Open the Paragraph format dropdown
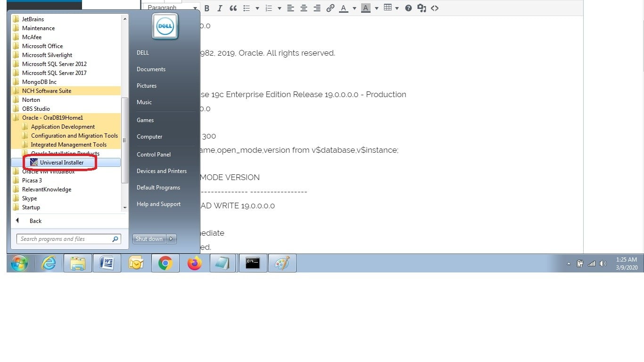Image resolution: width=644 pixels, height=362 pixels. pyautogui.click(x=172, y=8)
